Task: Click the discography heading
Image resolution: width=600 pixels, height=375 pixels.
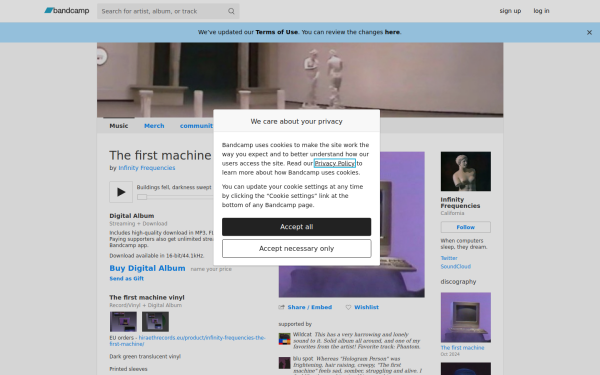Action: [x=458, y=282]
